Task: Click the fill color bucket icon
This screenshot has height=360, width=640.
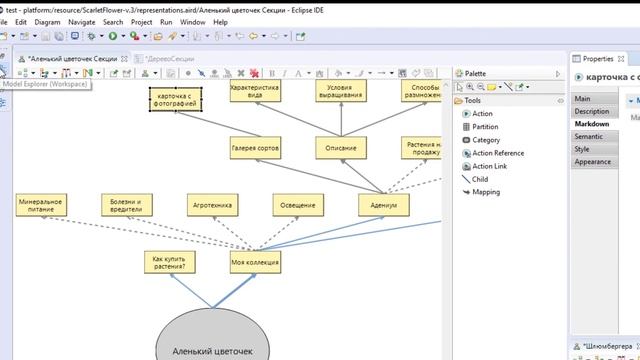Action: pyautogui.click(x=338, y=73)
